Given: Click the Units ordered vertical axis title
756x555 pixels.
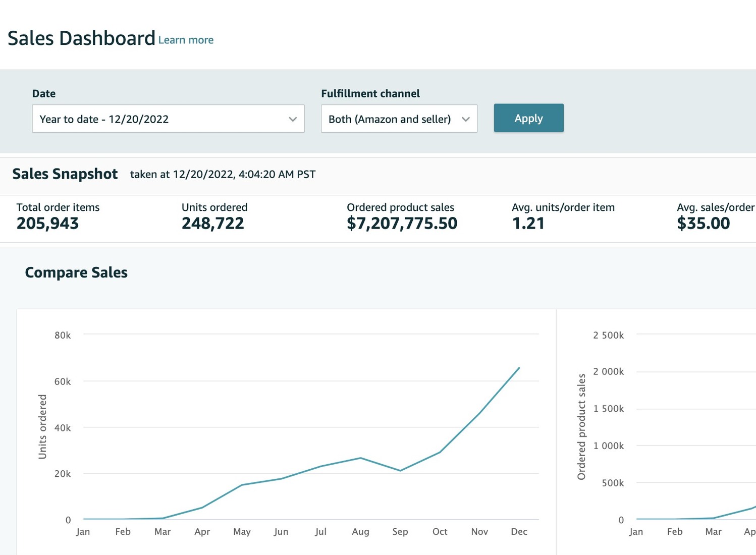Looking at the screenshot, I should pyautogui.click(x=42, y=427).
